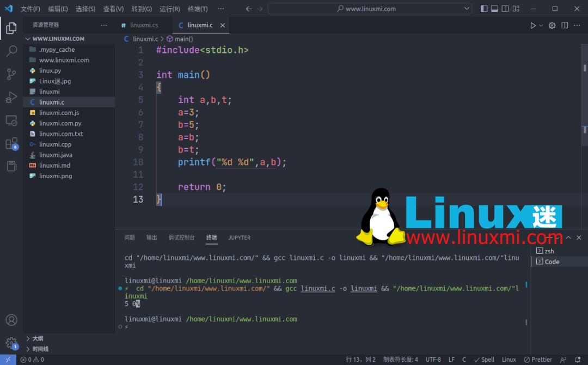Open Extensions view with badge 6
This screenshot has height=365, width=588.
(x=11, y=144)
